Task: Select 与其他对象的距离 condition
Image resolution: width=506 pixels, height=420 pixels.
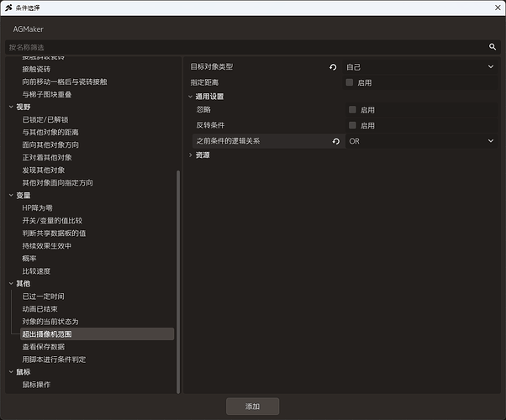Action: pyautogui.click(x=50, y=132)
